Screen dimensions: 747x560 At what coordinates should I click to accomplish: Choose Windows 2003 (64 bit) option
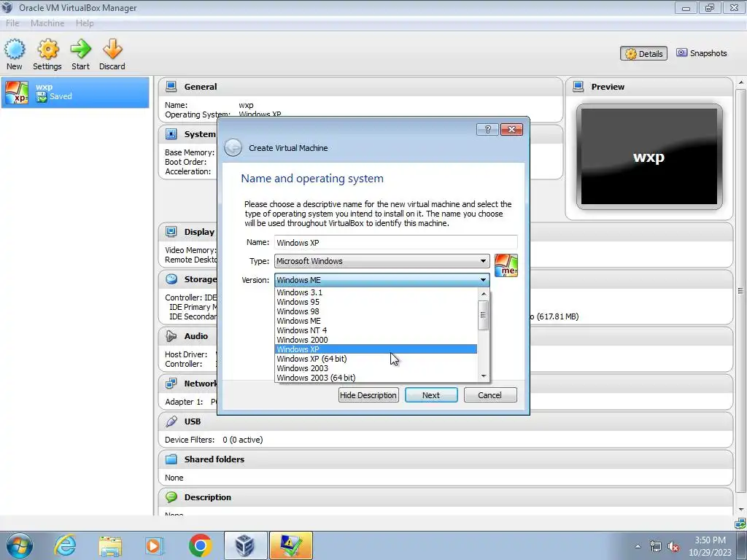pos(376,378)
